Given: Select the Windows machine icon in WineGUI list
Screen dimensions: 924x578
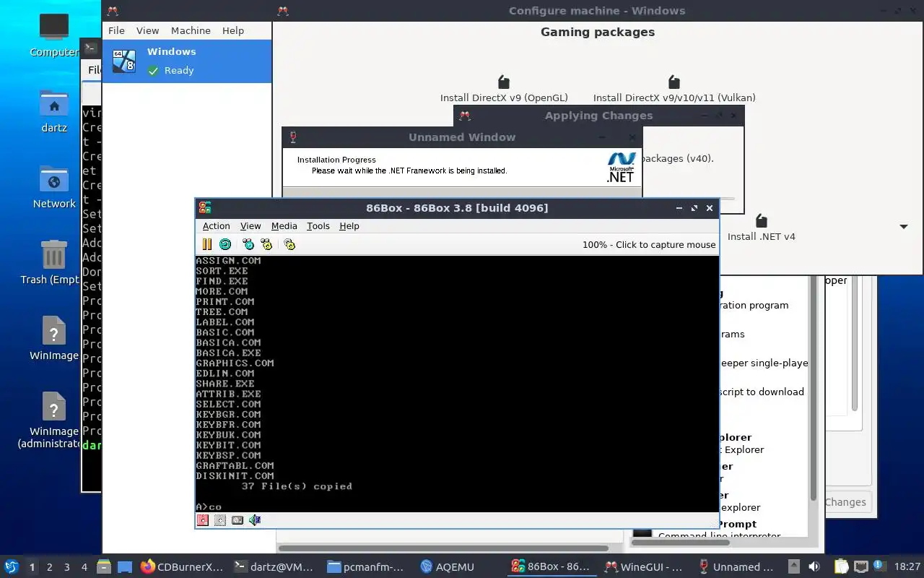Looking at the screenshot, I should click(124, 61).
